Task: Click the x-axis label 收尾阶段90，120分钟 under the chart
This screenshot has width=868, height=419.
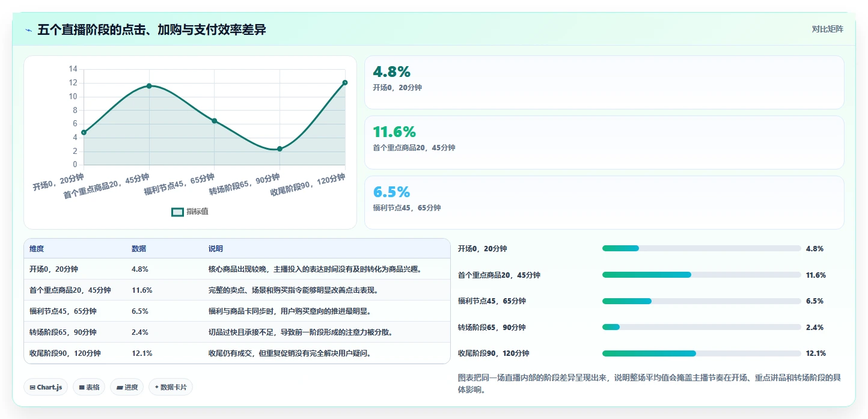Action: [308, 185]
